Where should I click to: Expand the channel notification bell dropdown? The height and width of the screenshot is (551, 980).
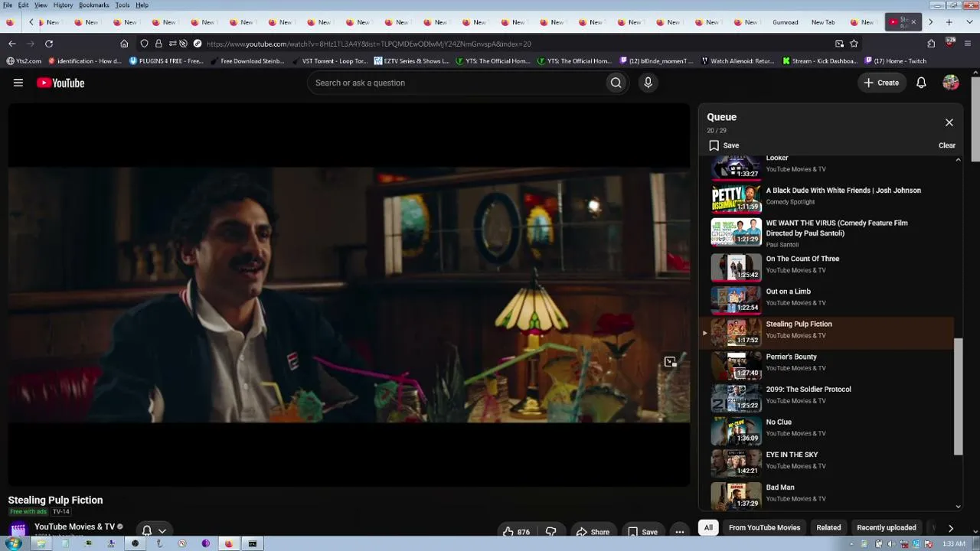point(153,530)
